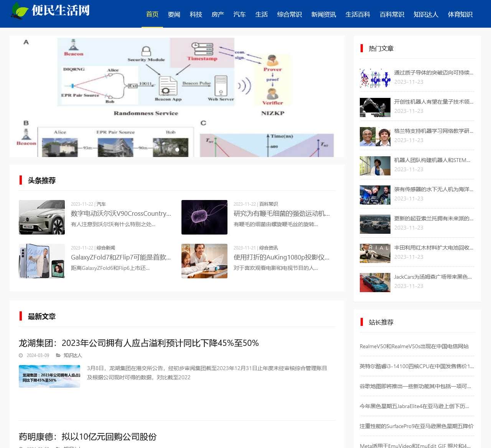Open the AuKing projector thumbnail

[x=204, y=261]
